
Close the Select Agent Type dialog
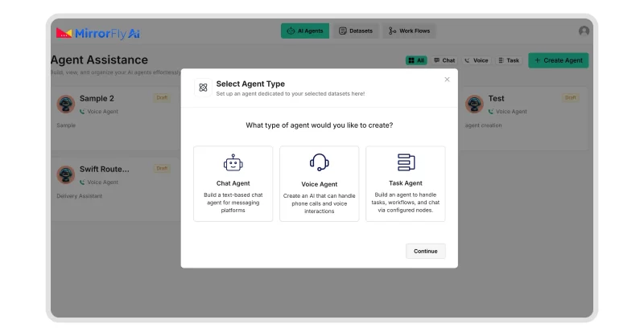click(x=447, y=80)
